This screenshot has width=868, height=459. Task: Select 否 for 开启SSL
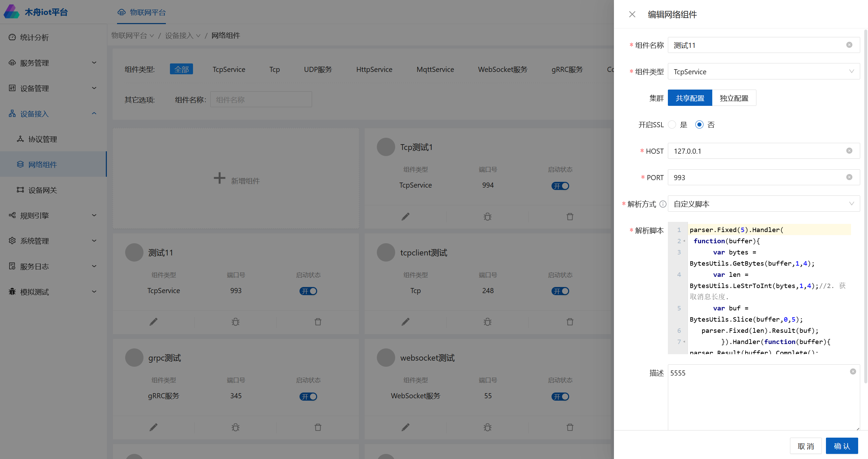(x=699, y=125)
